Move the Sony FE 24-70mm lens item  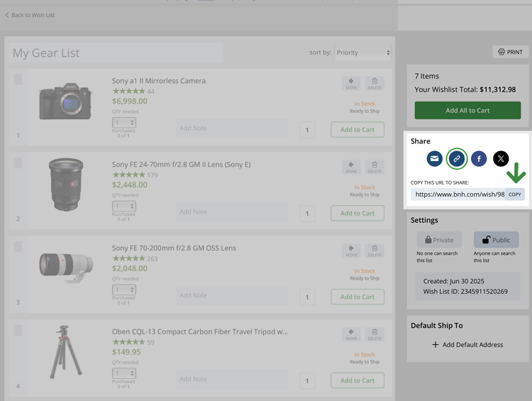(x=351, y=167)
